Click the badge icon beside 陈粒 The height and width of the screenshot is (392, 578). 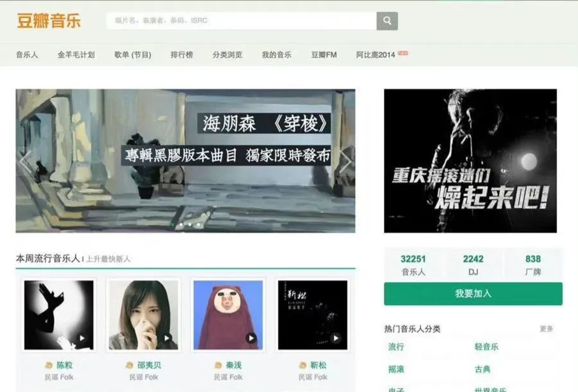tap(49, 365)
